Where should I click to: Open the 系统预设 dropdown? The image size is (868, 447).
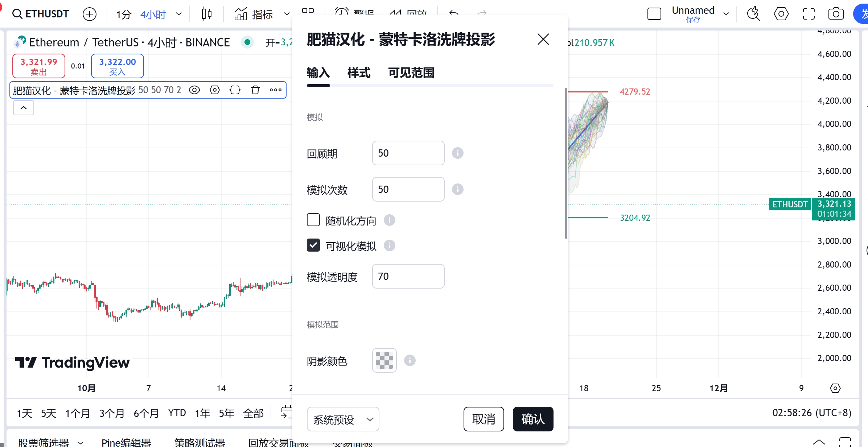[x=343, y=419]
